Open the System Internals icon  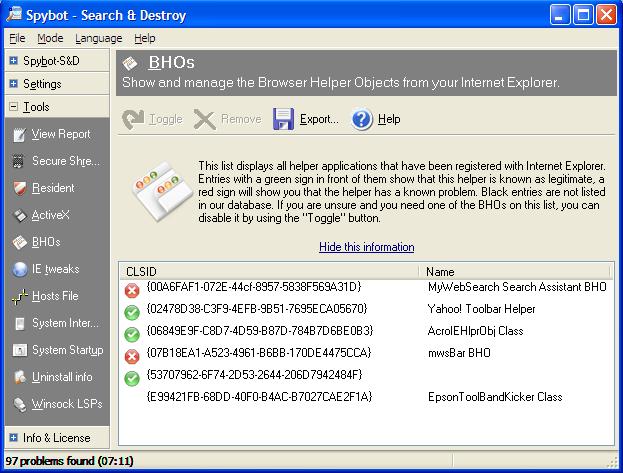(19, 323)
